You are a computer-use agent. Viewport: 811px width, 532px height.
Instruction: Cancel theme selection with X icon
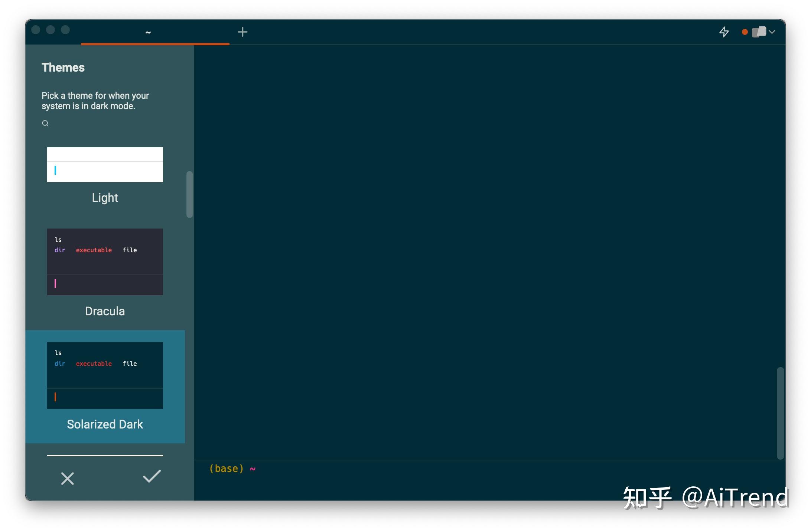pyautogui.click(x=67, y=478)
